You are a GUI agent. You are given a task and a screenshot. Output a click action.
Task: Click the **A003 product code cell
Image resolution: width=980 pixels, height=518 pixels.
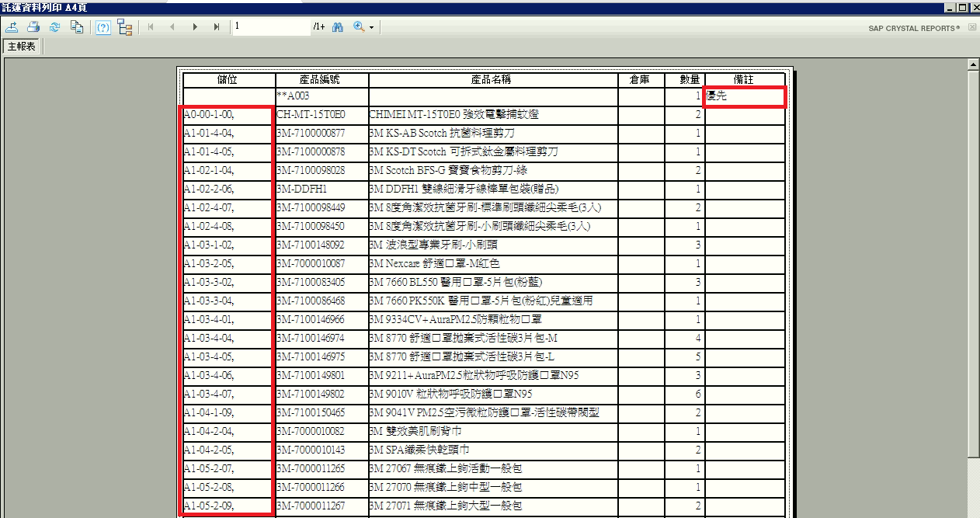pos(321,96)
